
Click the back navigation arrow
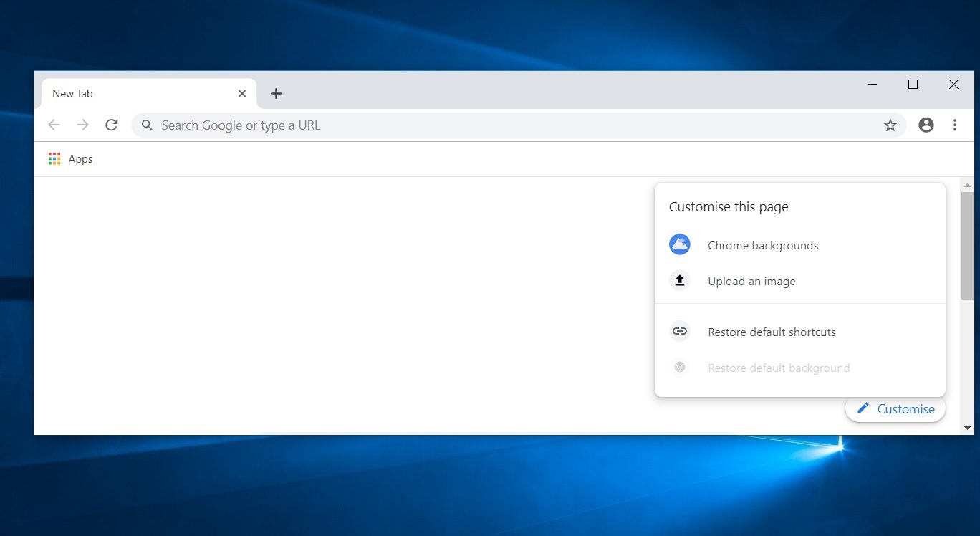pyautogui.click(x=54, y=125)
